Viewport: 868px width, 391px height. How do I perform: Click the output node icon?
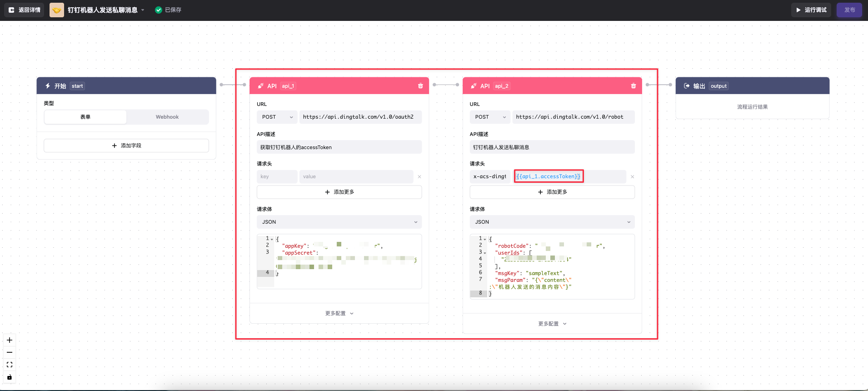pyautogui.click(x=687, y=86)
